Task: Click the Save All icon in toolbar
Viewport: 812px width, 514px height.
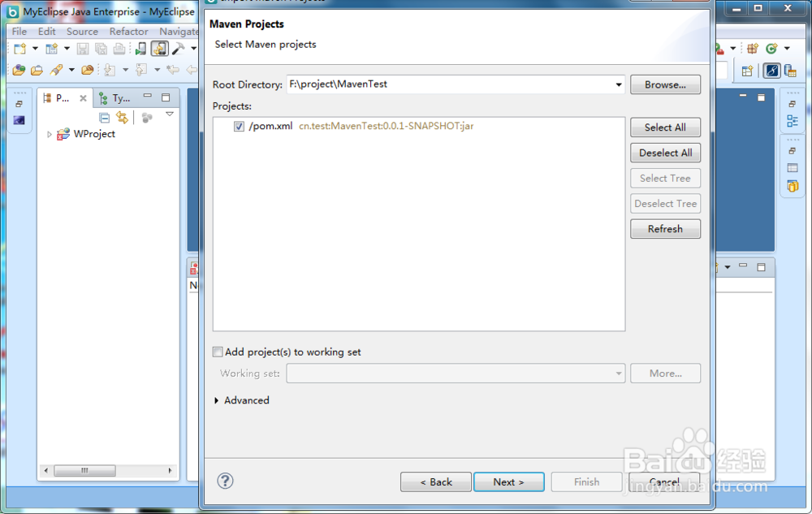Action: [x=101, y=49]
